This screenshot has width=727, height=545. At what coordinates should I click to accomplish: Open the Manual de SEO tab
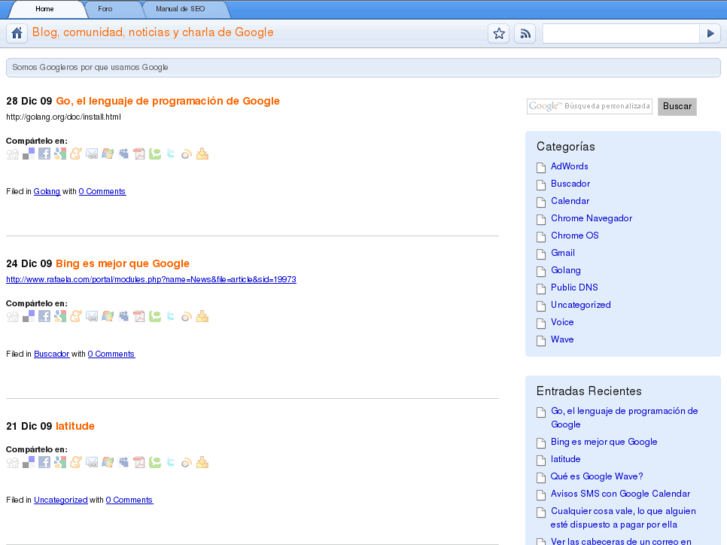[180, 9]
